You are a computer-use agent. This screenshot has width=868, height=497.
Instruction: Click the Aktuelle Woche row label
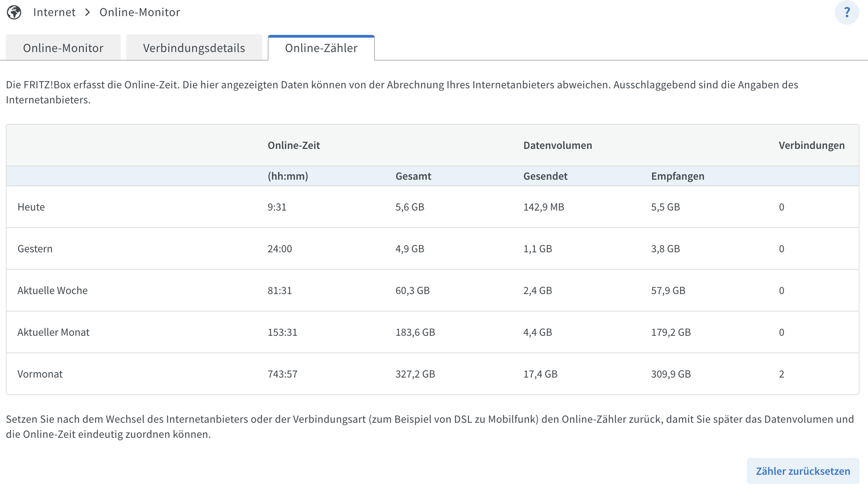tap(52, 290)
